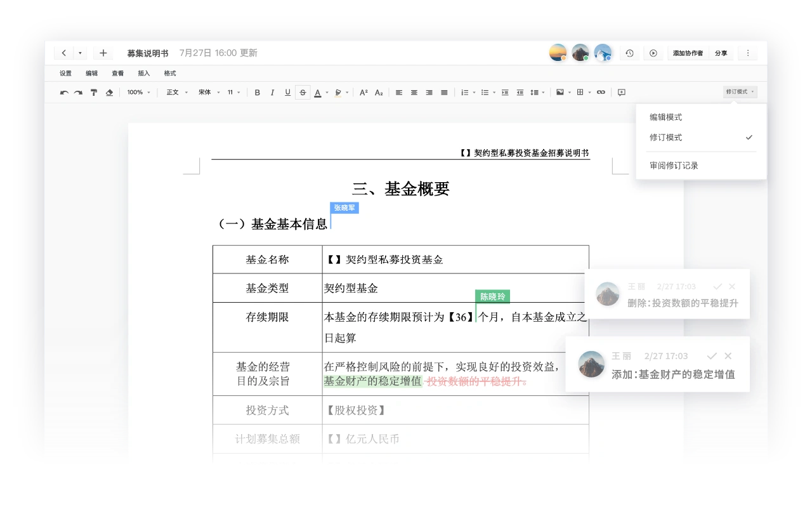The width and height of the screenshot is (812, 521).
Task: Insert a hyperlink with the link icon
Action: point(601,93)
